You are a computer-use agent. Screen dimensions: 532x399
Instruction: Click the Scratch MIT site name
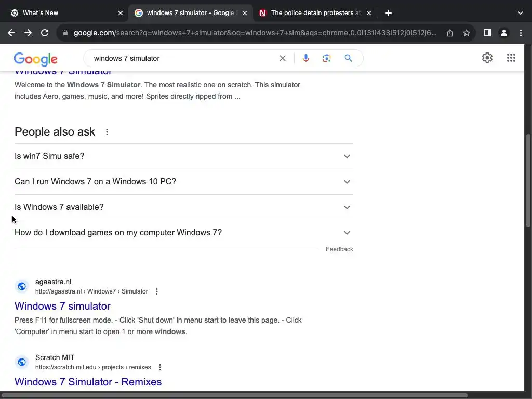pos(55,357)
